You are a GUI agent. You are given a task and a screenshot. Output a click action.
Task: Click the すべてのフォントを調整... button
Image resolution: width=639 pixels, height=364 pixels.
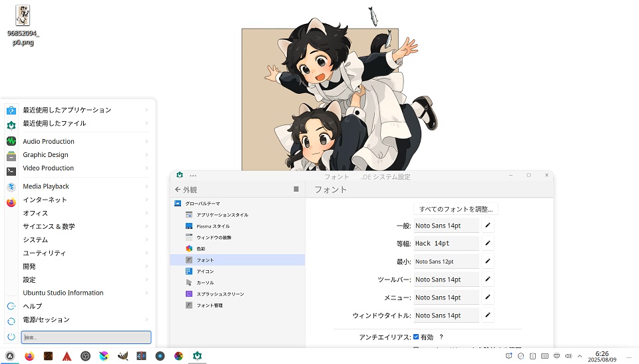456,209
